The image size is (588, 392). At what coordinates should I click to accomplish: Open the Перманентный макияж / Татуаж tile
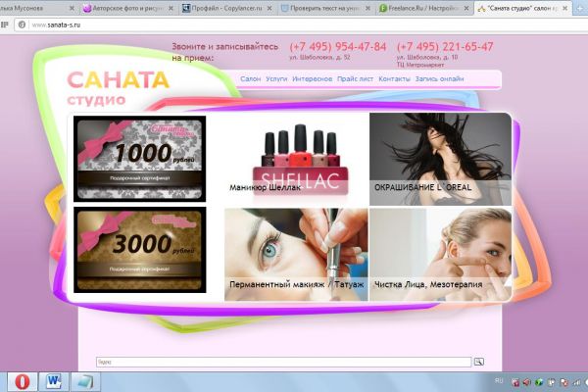pyautogui.click(x=296, y=255)
